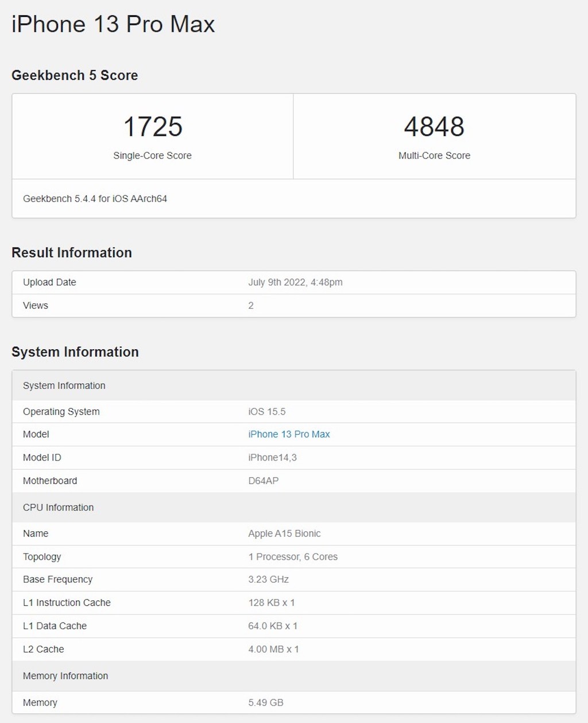Click the Result Information heading

[x=72, y=253]
